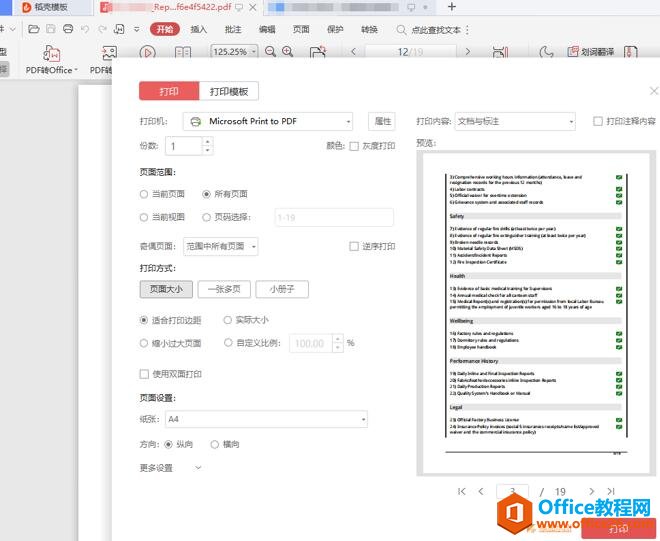Close the print dialog

654,91
